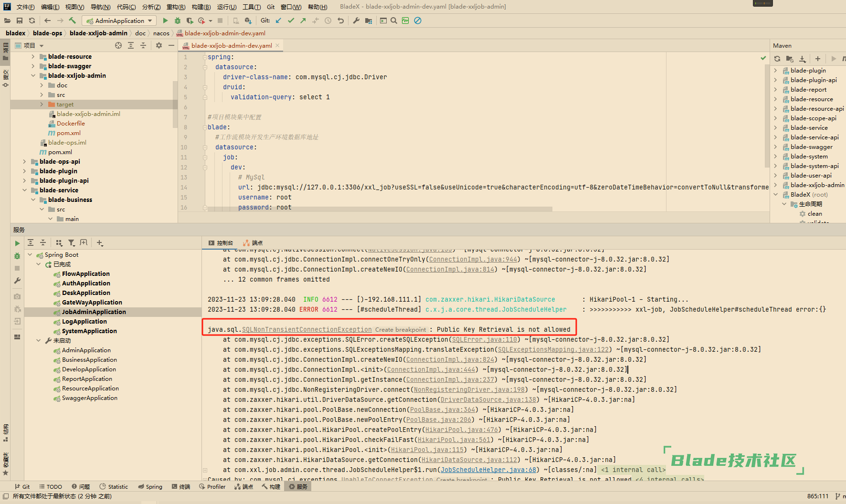
Task: Click the Git push green arrow icon
Action: point(303,21)
